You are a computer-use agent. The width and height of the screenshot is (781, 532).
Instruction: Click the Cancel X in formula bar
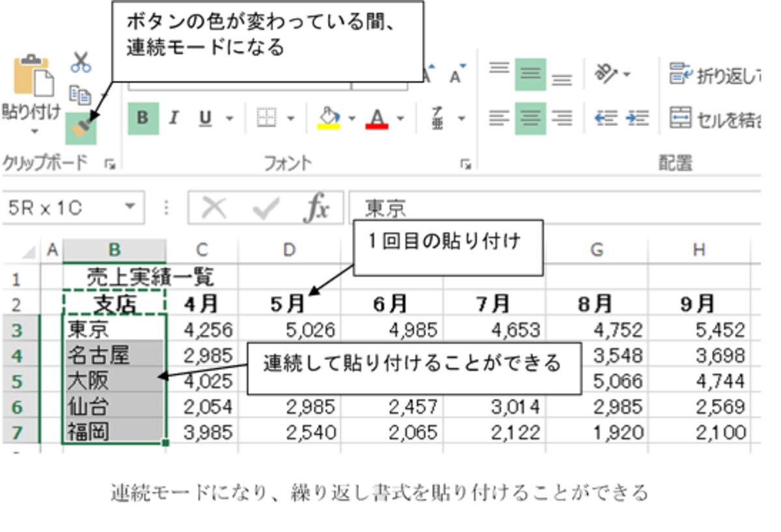[214, 208]
